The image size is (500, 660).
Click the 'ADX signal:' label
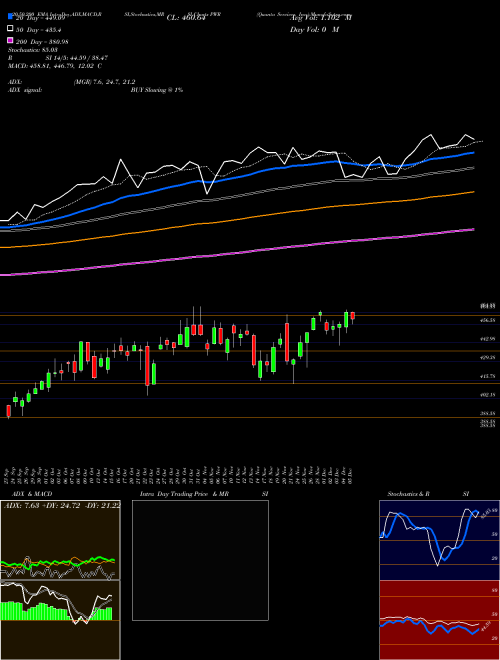pyautogui.click(x=25, y=90)
